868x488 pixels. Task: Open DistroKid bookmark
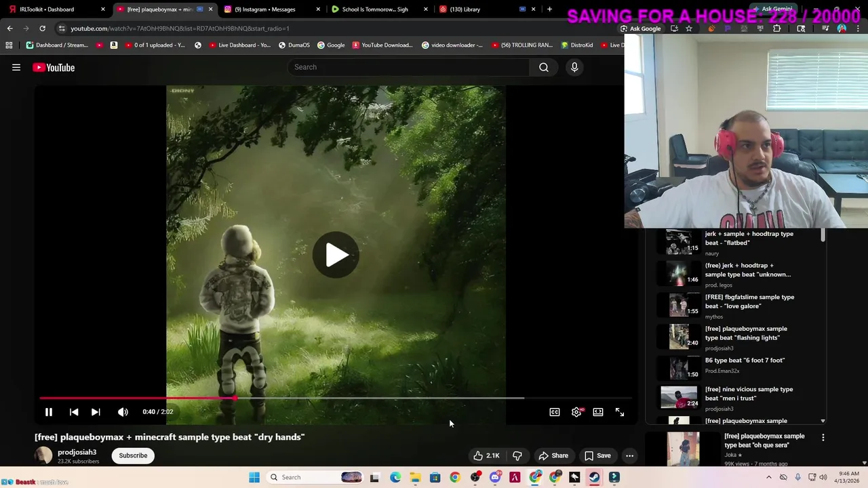(x=576, y=45)
